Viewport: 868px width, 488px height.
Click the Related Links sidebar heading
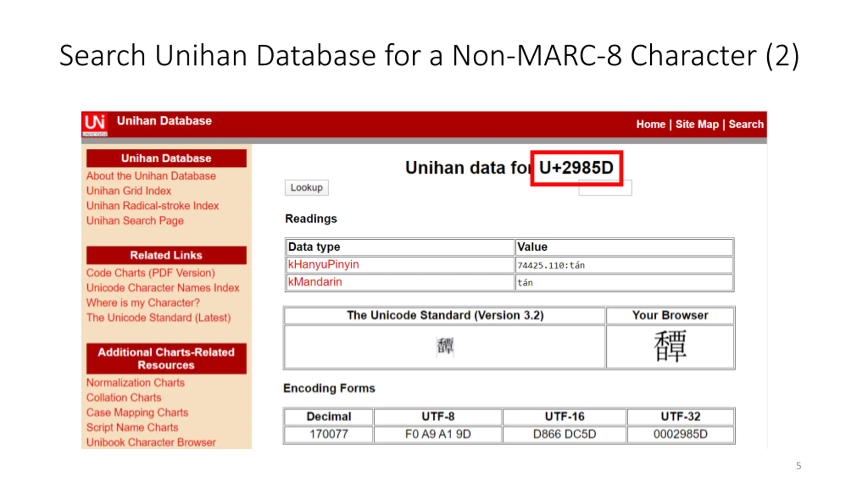tap(166, 255)
